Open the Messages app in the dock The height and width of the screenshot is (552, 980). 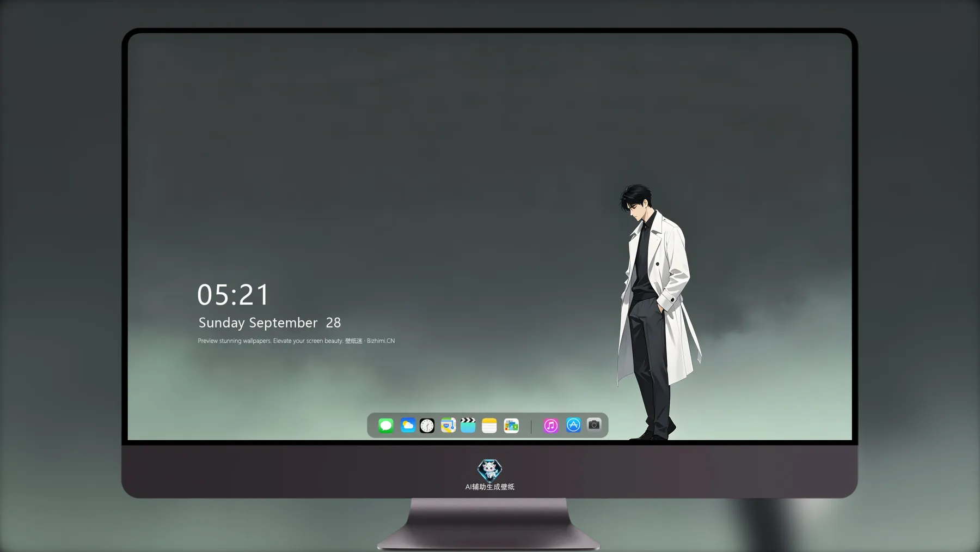386,426
